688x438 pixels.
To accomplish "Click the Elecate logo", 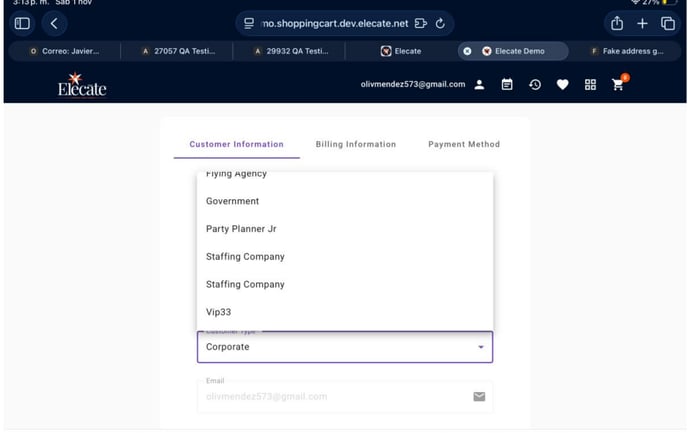I will 81,86.
